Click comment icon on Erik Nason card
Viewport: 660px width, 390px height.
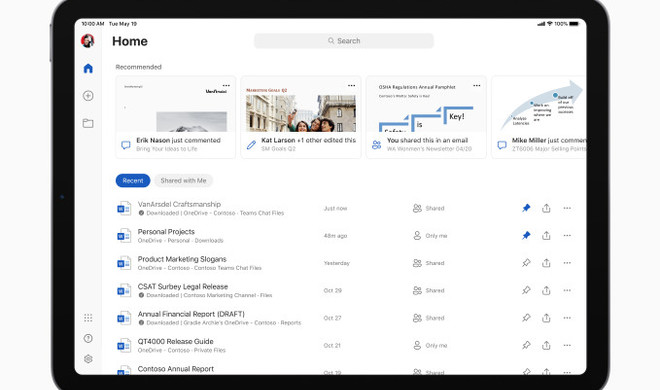[125, 145]
